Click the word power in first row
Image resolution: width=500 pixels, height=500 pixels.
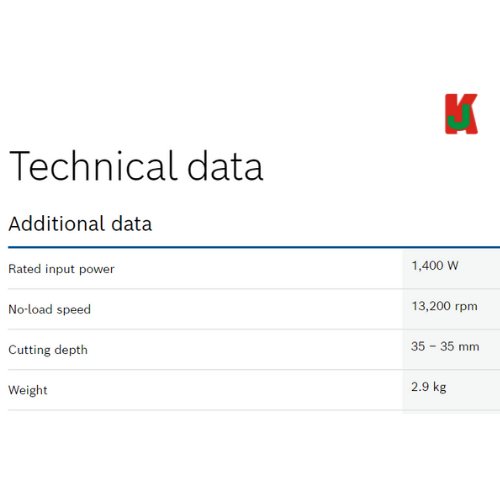click(97, 270)
